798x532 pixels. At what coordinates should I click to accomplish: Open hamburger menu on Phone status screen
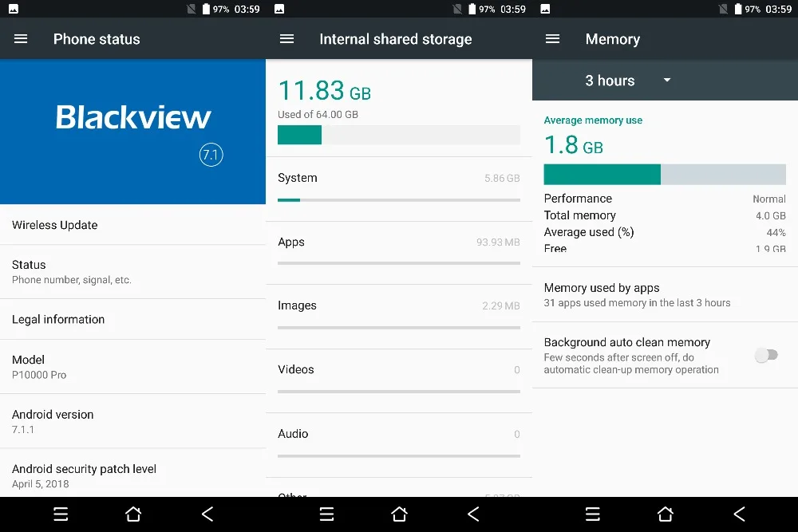pyautogui.click(x=21, y=38)
